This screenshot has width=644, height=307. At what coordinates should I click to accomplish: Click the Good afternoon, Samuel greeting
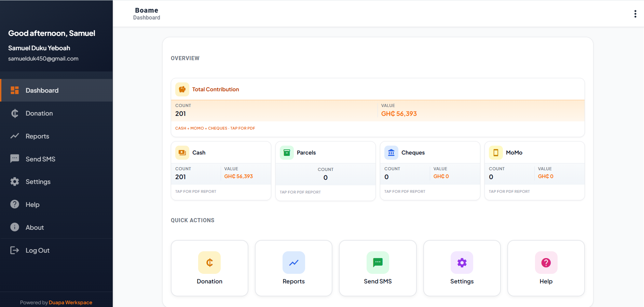52,33
